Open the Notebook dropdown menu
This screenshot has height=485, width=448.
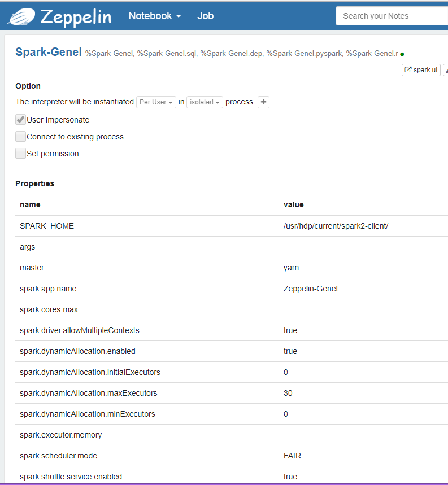point(154,16)
